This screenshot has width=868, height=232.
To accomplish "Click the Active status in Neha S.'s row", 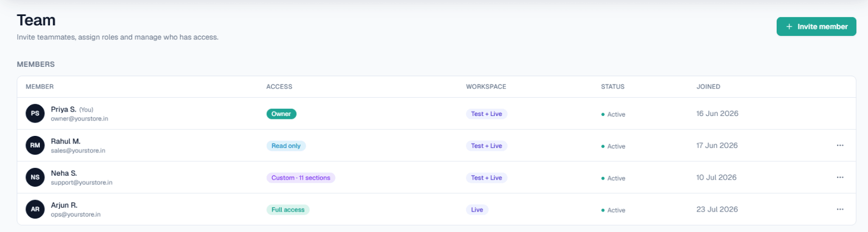I will pyautogui.click(x=613, y=178).
